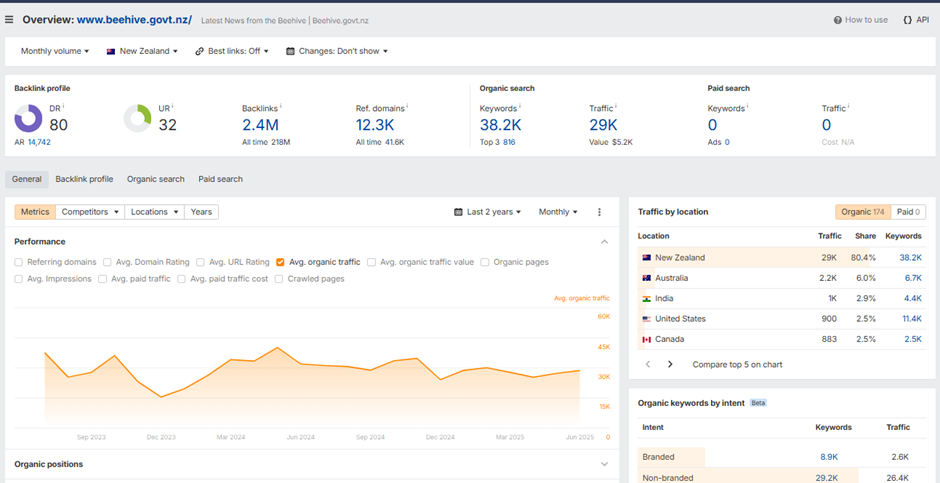Enable the Avg. Domain Rating checkbox
Screen dimensions: 940x483
click(x=107, y=262)
